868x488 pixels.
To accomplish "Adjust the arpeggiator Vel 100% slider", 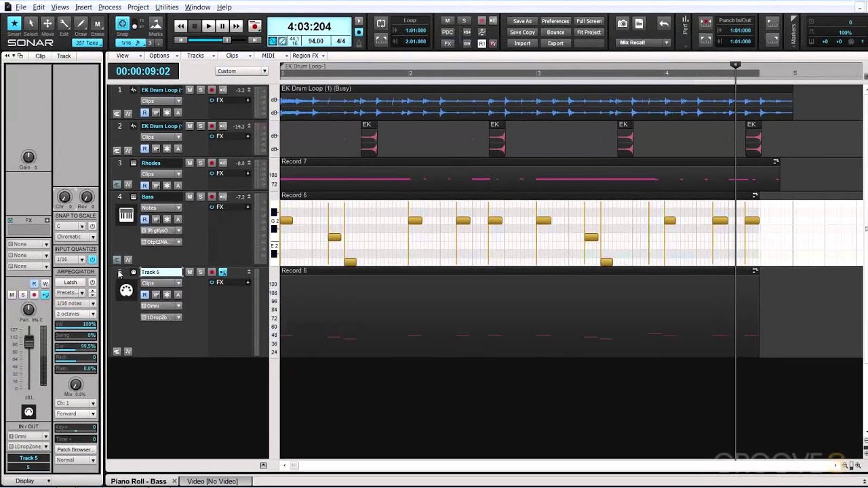I will pos(76,324).
